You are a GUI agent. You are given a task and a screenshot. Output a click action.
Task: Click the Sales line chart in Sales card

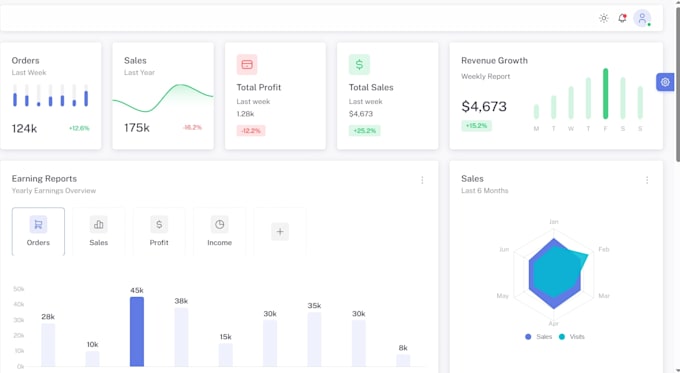click(x=163, y=98)
